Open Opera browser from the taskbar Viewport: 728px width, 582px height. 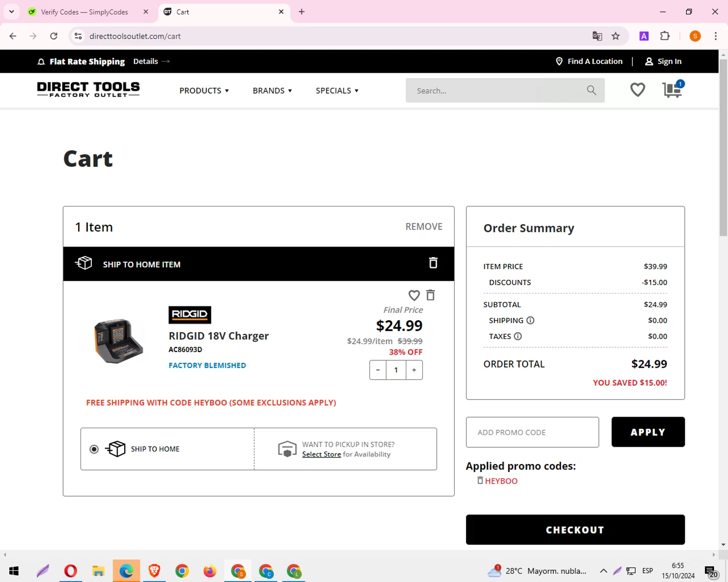70,571
